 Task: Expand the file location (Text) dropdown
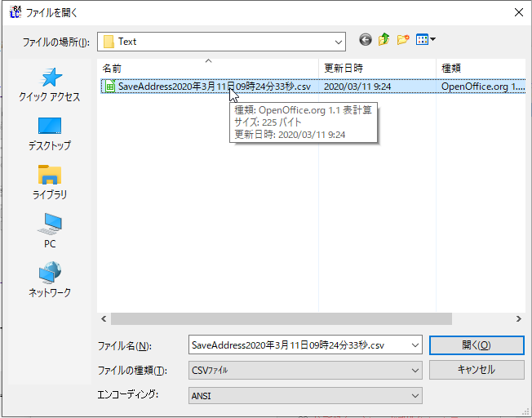click(x=339, y=42)
